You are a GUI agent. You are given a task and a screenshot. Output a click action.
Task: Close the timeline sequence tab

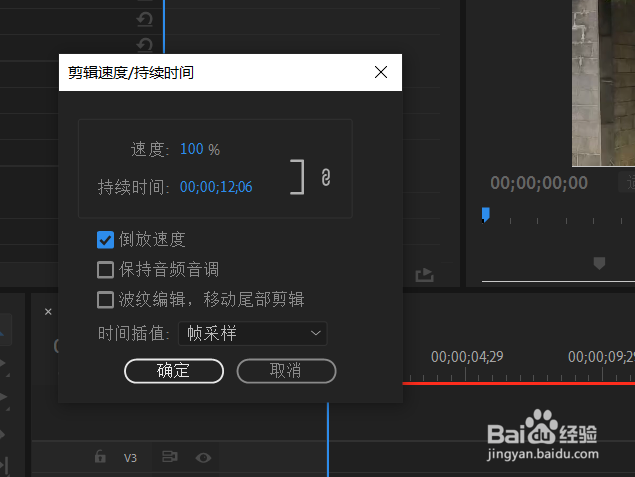pyautogui.click(x=48, y=312)
